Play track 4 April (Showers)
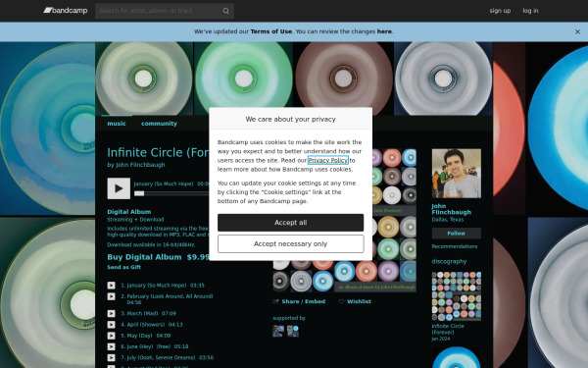The image size is (588, 368). click(112, 325)
